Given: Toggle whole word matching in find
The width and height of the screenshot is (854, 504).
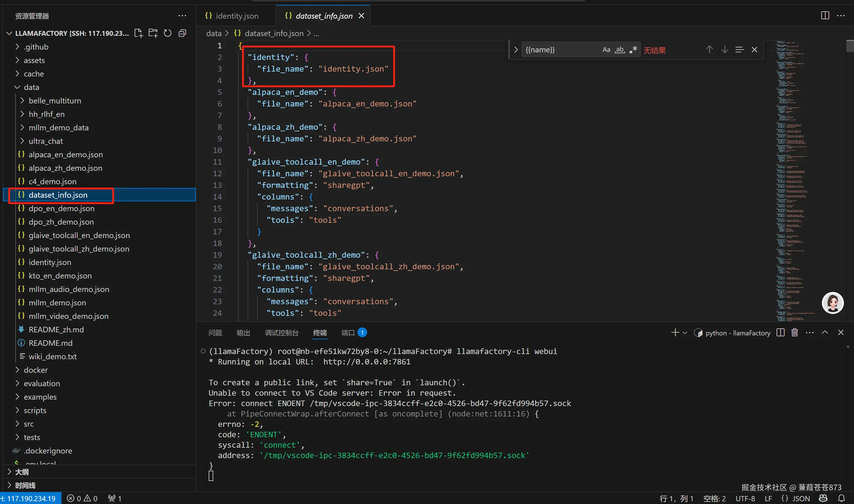Looking at the screenshot, I should coord(620,50).
